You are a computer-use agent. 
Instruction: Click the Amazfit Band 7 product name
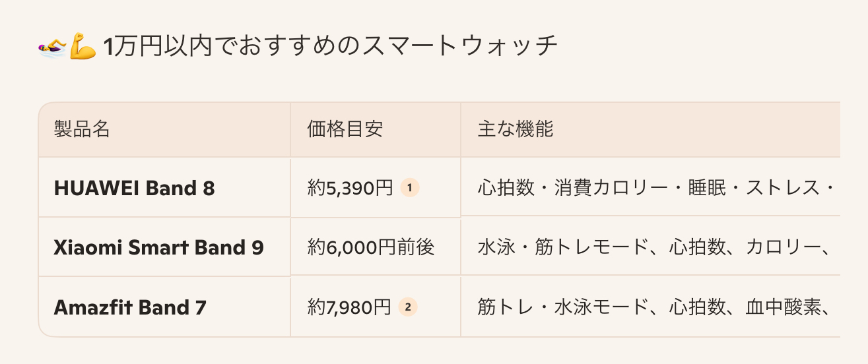(129, 307)
